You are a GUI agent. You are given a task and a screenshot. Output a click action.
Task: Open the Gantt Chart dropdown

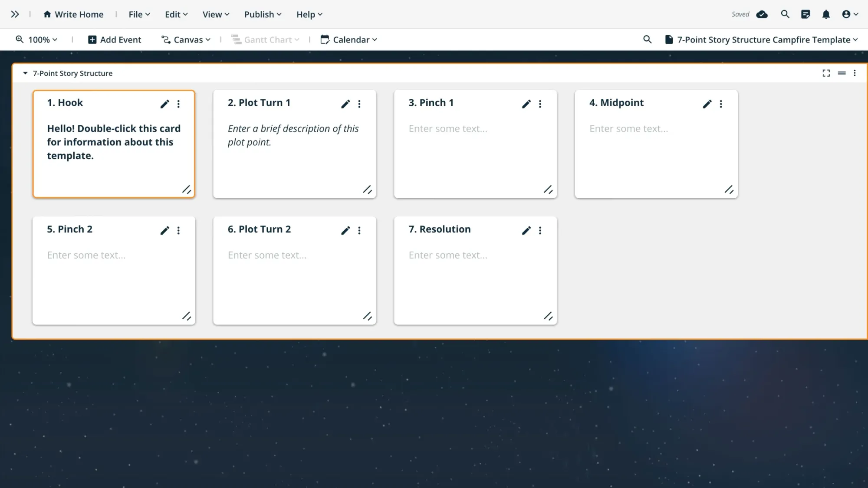coord(265,39)
